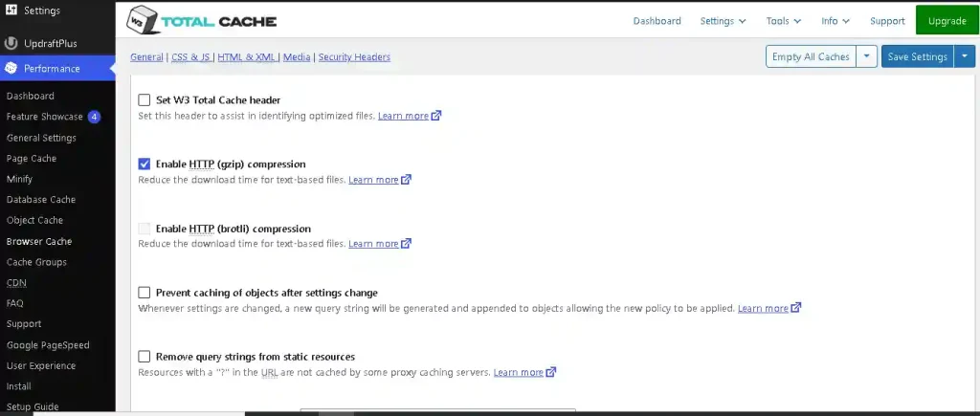Open Learn more for Prevent caching of objects

pyautogui.click(x=763, y=308)
